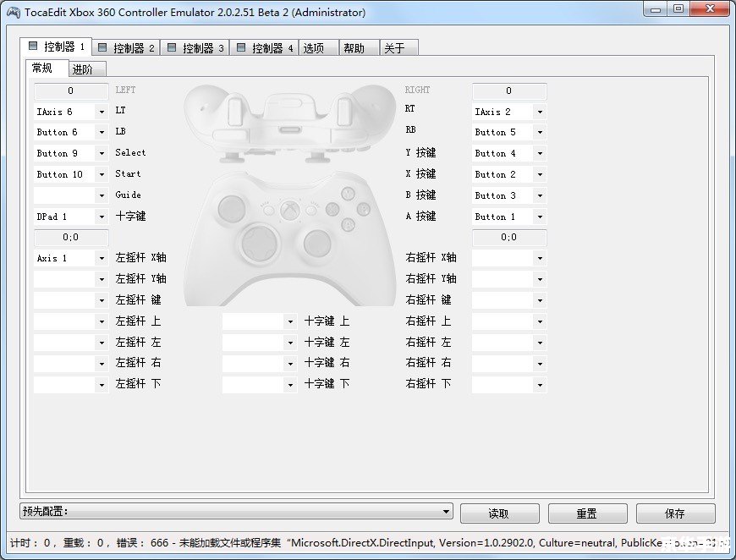The height and width of the screenshot is (560, 736).
Task: Click the front-view Xbox controller image
Action: (290, 239)
